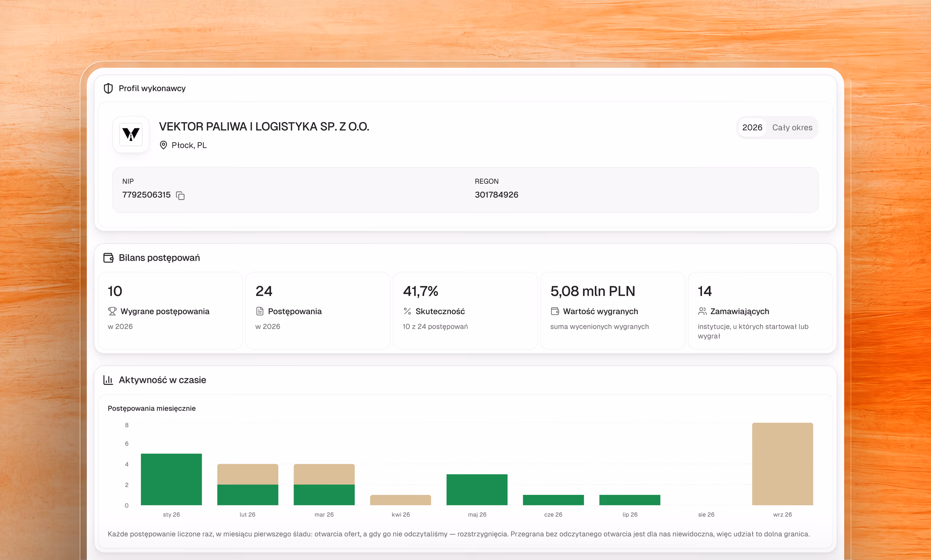The image size is (931, 560).
Task: Click the percent icon beside Skuteczność
Action: 407,311
